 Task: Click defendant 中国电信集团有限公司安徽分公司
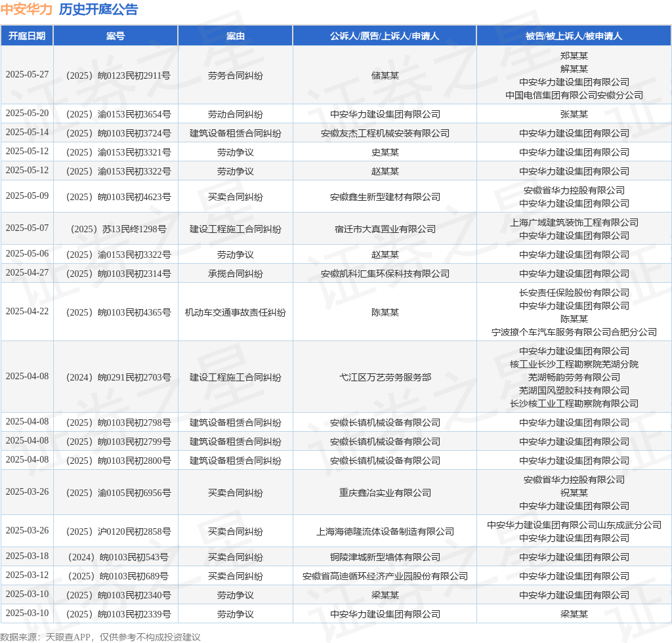(x=574, y=95)
